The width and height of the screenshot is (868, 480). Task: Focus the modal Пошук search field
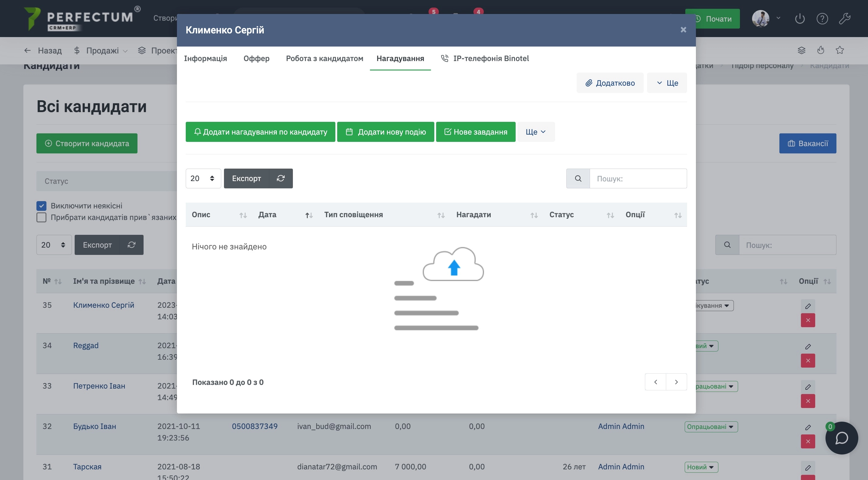(638, 178)
